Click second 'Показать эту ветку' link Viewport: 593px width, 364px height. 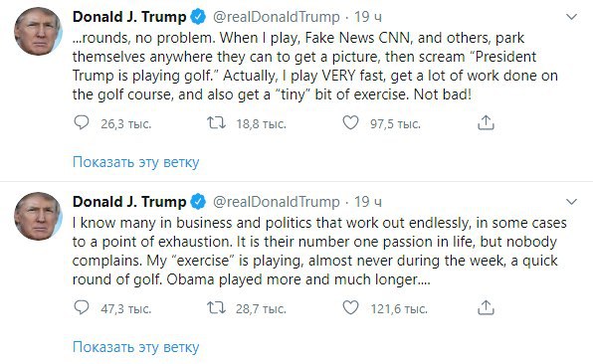[135, 347]
